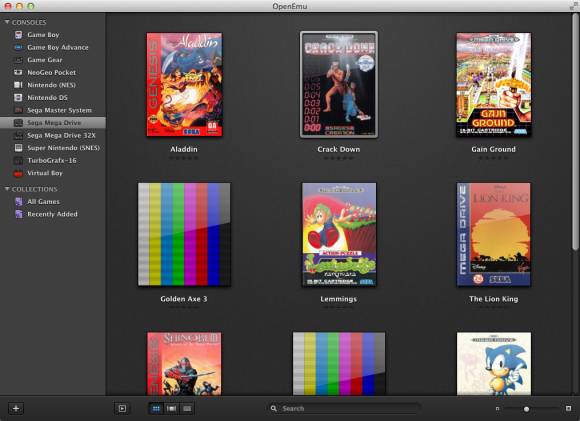Switch to list view
Image resolution: width=580 pixels, height=421 pixels.
[x=187, y=408]
